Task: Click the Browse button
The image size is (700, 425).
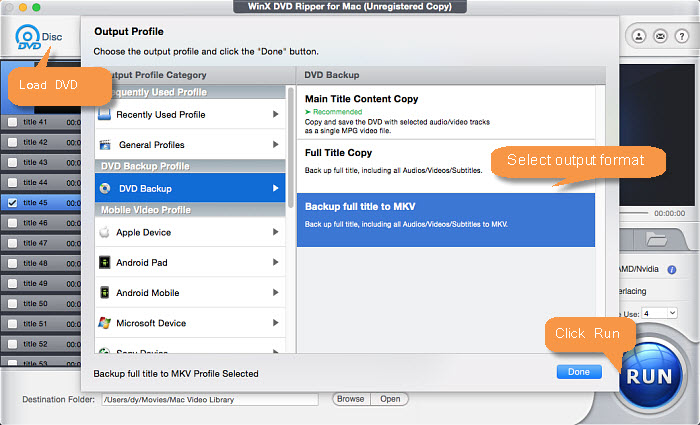Action: click(351, 399)
